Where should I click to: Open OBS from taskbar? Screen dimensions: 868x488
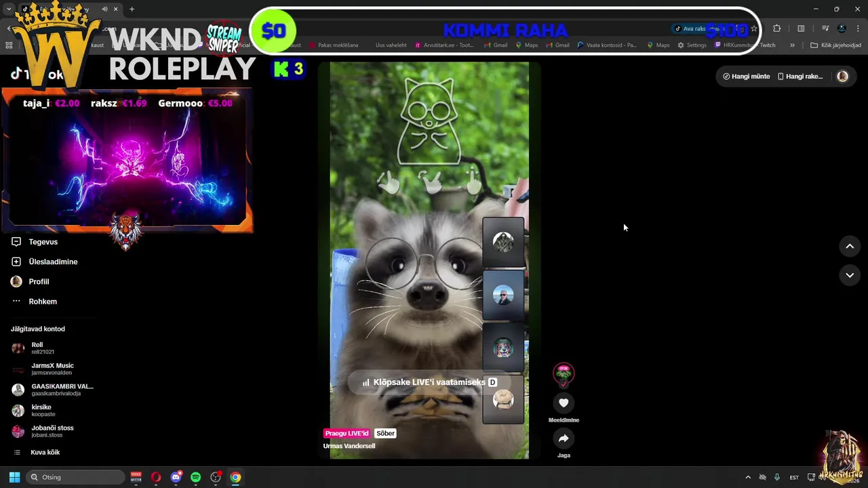(216, 477)
